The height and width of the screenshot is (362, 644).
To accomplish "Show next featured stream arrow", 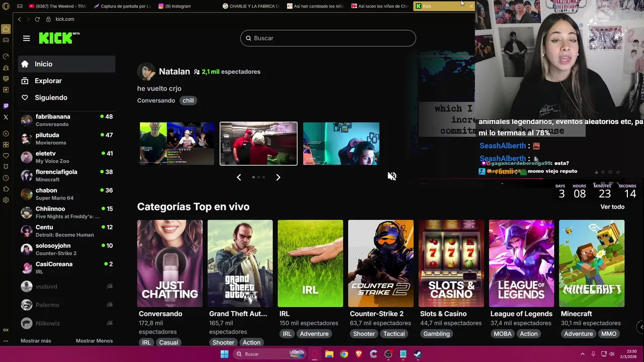I will tap(278, 177).
